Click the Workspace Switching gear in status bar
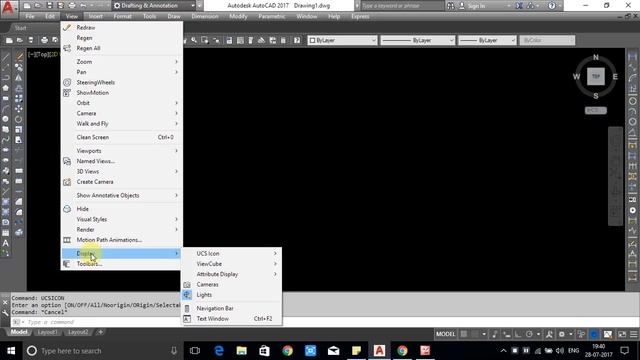The width and height of the screenshot is (640, 360). pyautogui.click(x=562, y=334)
